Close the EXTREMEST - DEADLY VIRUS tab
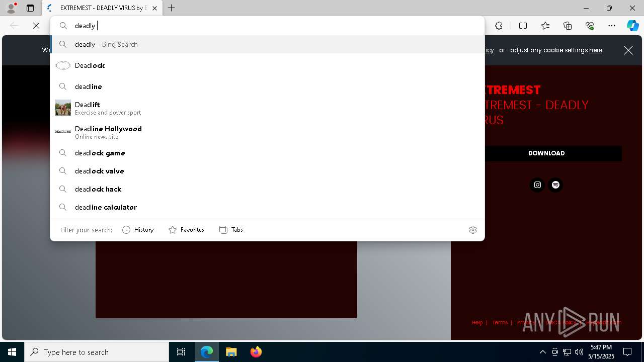644x362 pixels. [x=154, y=8]
